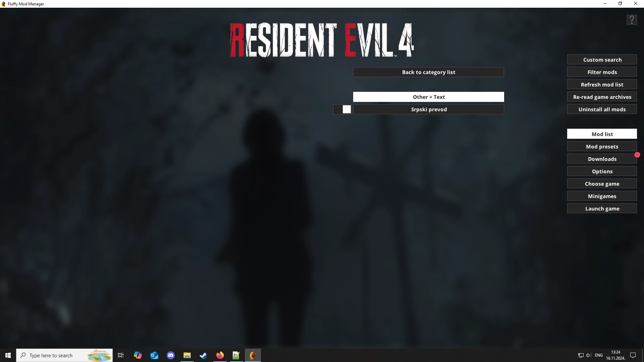Open the Windows Start menu
644x362 pixels.
[8, 355]
